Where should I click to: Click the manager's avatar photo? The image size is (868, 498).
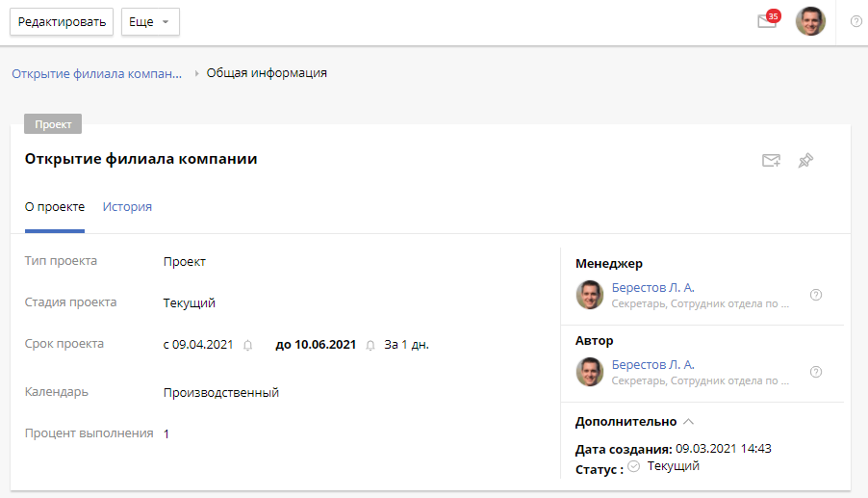point(590,295)
